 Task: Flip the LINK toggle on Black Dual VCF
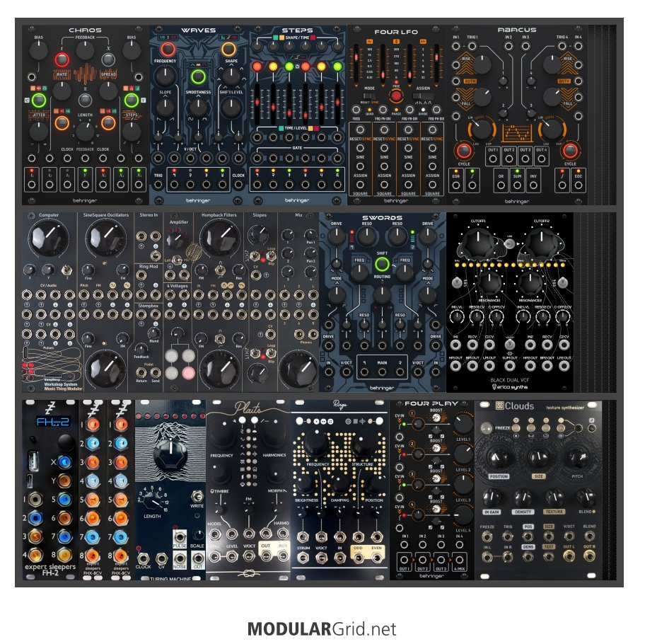[x=510, y=243]
